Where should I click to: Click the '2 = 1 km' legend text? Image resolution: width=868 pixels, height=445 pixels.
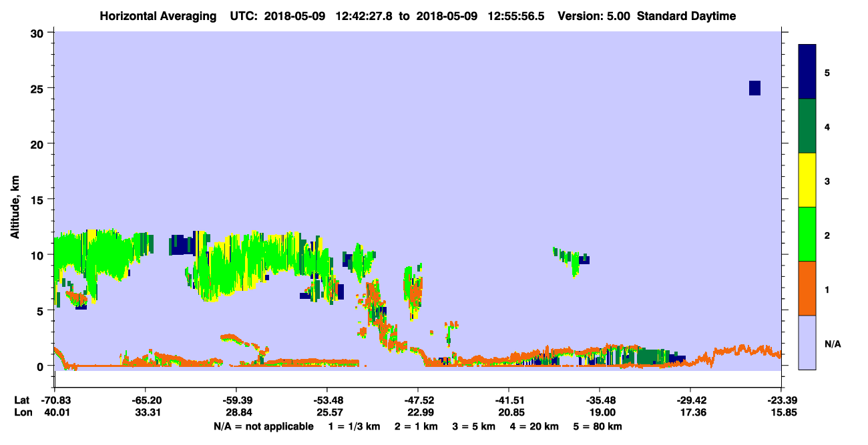(417, 426)
